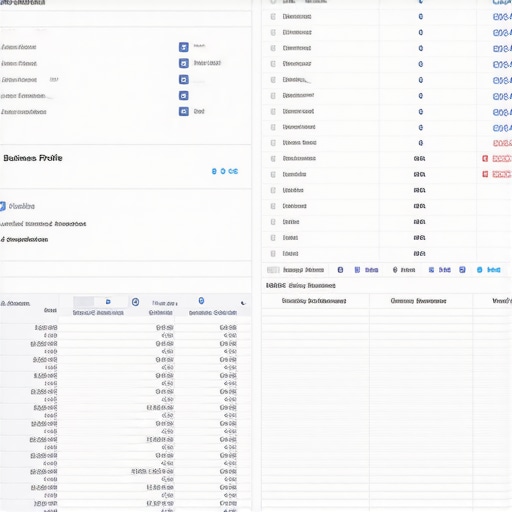Click the crescent moon icon in table header
The width and height of the screenshot is (512, 512).
pyautogui.click(x=243, y=303)
